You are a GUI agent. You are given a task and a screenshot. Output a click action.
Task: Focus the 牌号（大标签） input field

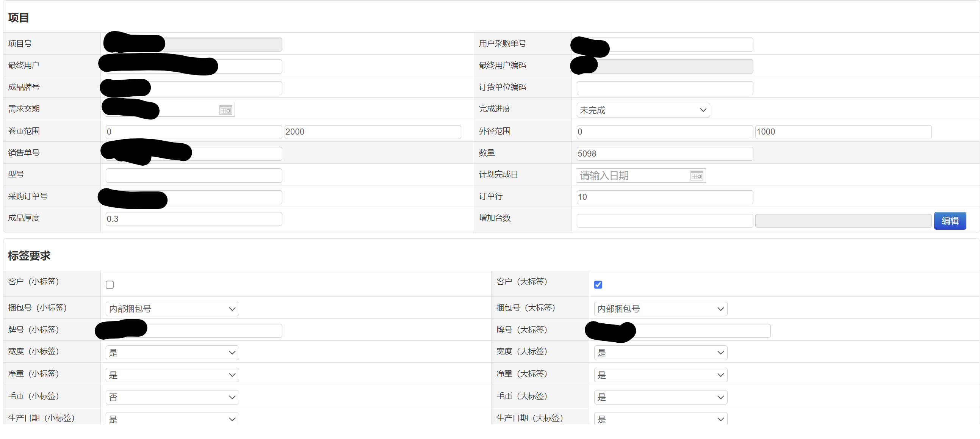pos(682,331)
